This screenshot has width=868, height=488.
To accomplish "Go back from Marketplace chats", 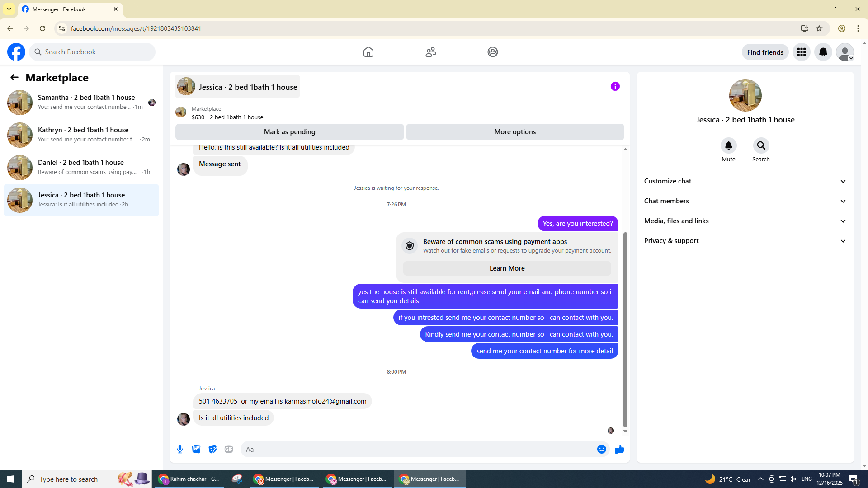I will coord(14,77).
